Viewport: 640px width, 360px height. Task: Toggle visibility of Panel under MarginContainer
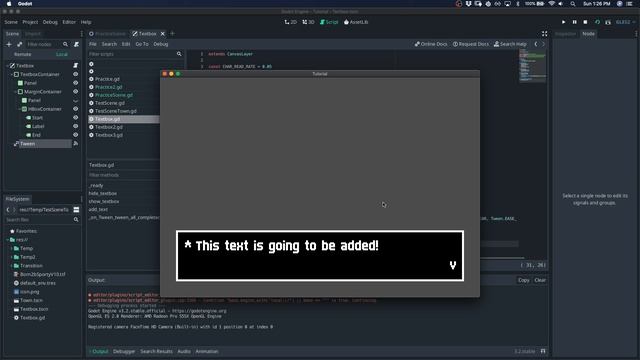click(76, 100)
